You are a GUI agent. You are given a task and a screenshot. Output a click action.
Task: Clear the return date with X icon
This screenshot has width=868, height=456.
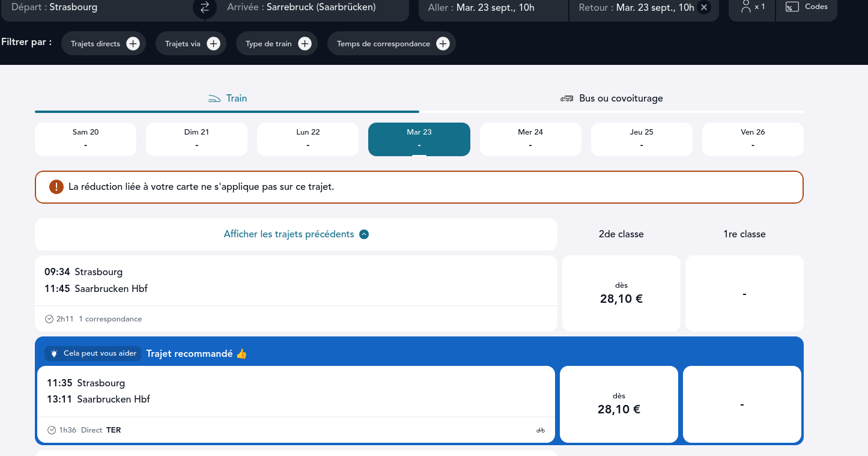point(704,8)
